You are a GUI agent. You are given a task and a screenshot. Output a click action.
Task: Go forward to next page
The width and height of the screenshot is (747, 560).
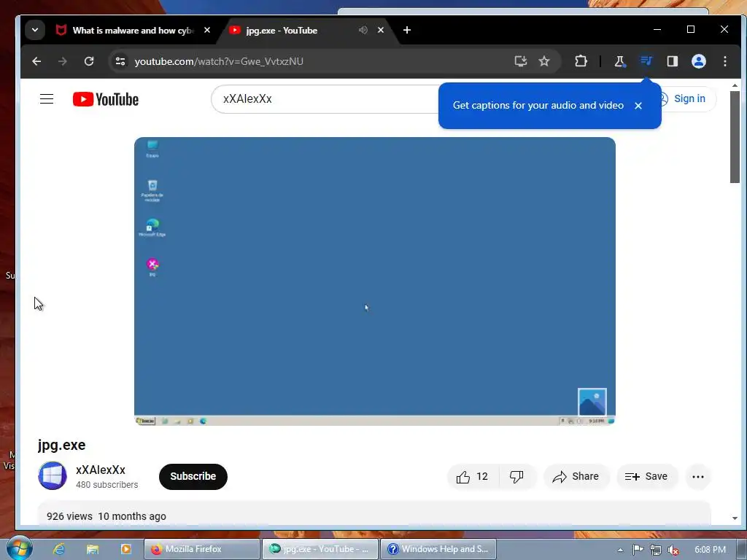[63, 61]
